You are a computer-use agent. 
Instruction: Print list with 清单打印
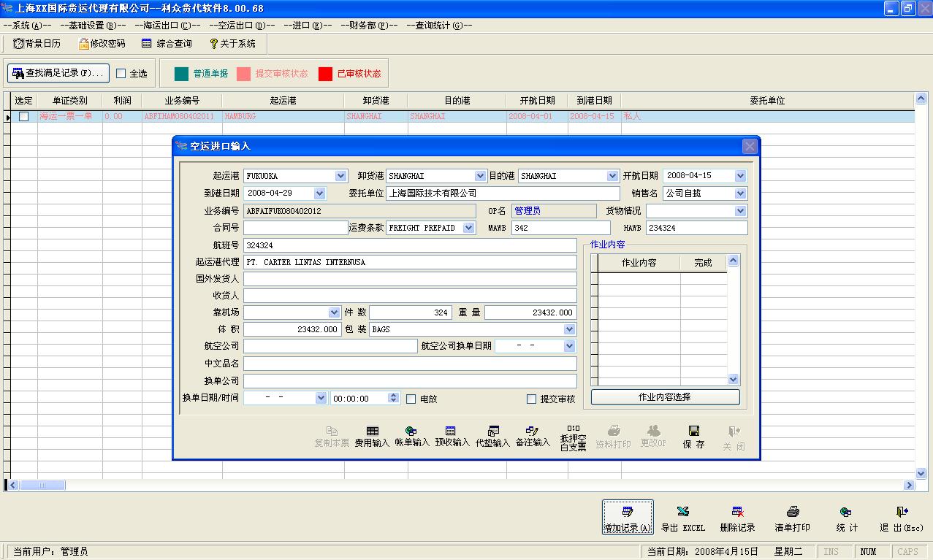(792, 518)
